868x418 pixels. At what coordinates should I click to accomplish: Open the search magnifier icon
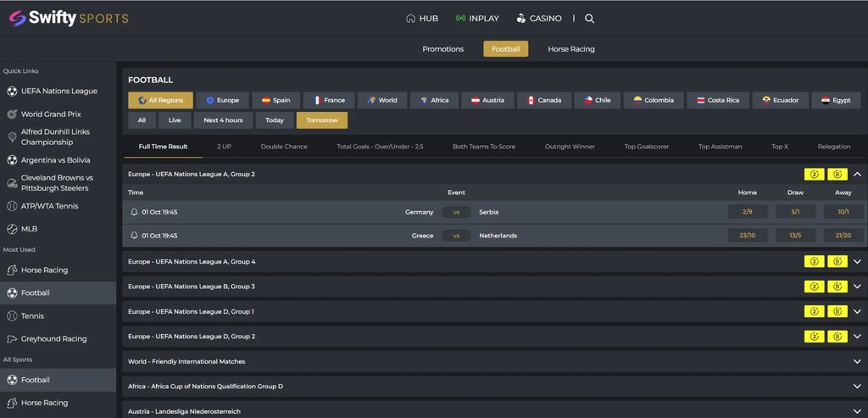click(x=590, y=19)
